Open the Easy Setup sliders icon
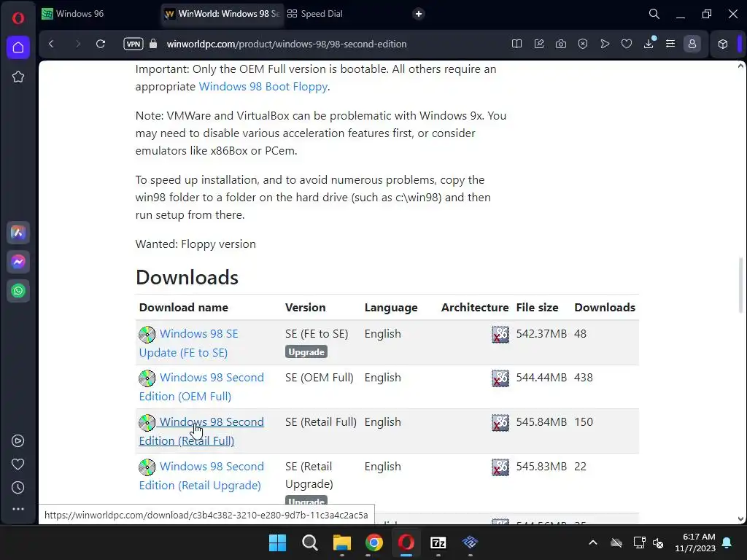 click(x=670, y=44)
